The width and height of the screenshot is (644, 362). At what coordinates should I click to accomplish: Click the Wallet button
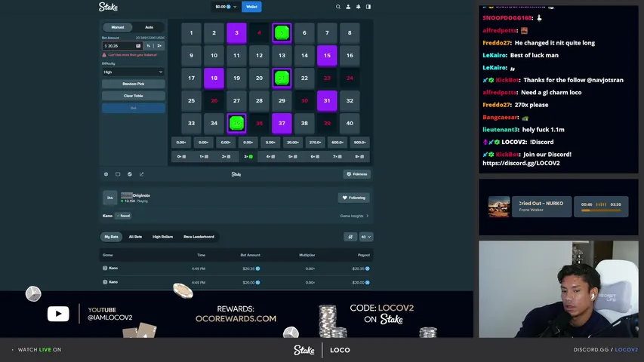251,7
